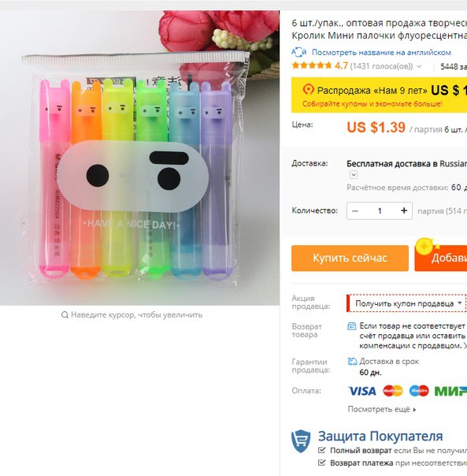Click the five-star rating icons
Screen dimensions: 467x476
pyautogui.click(x=311, y=65)
